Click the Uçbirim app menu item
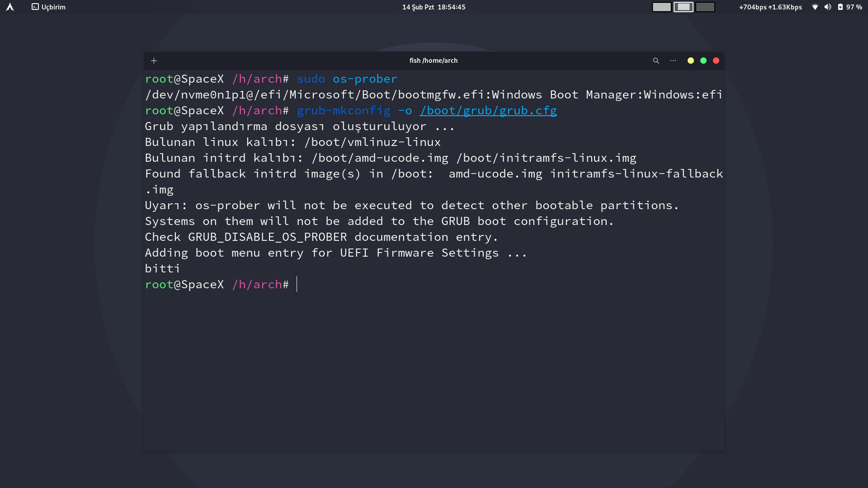 click(x=49, y=7)
